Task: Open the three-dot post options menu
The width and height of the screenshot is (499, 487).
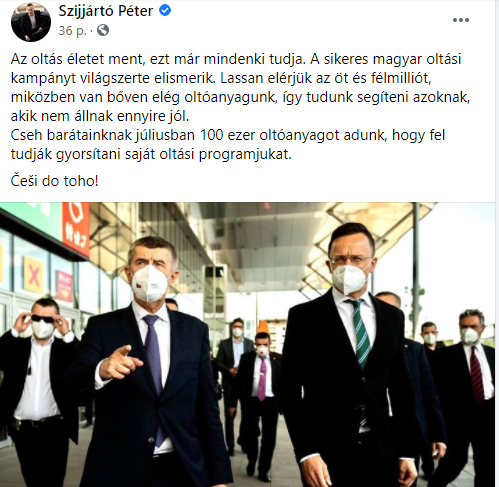Action: 461,20
